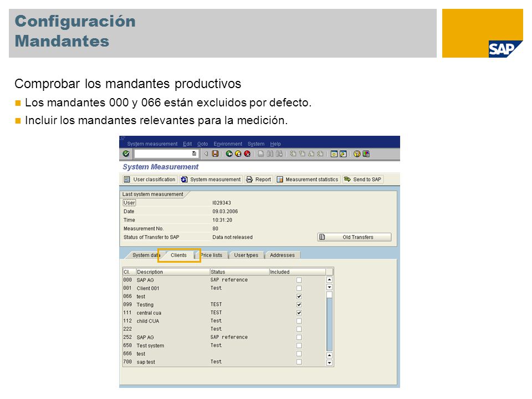This screenshot has width=532, height=399.
Task: Open the Edit menu
Action: pos(187,144)
